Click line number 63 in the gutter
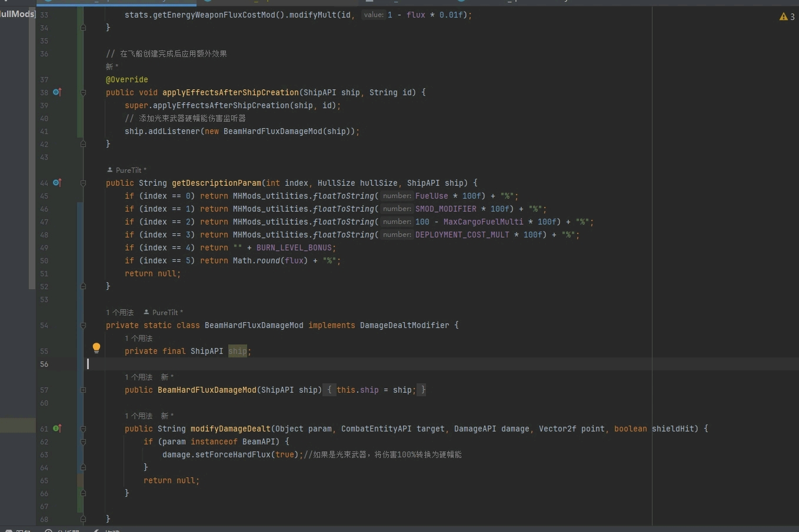 point(44,454)
